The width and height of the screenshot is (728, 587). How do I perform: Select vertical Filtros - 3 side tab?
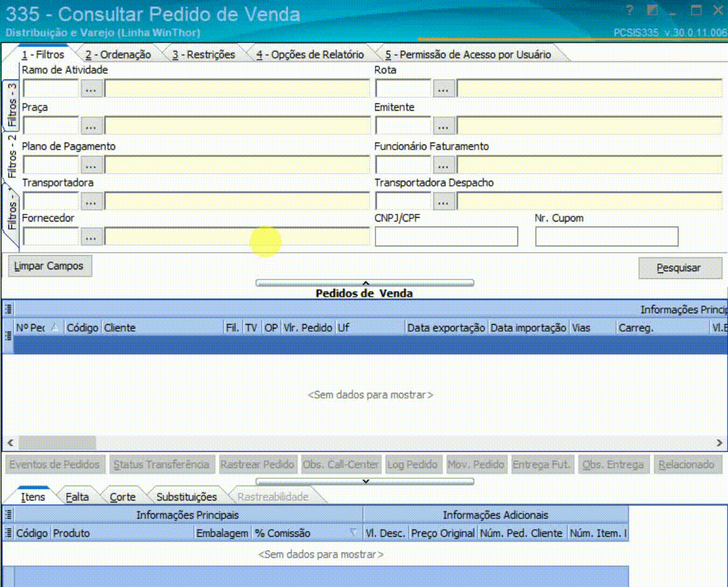point(11,106)
